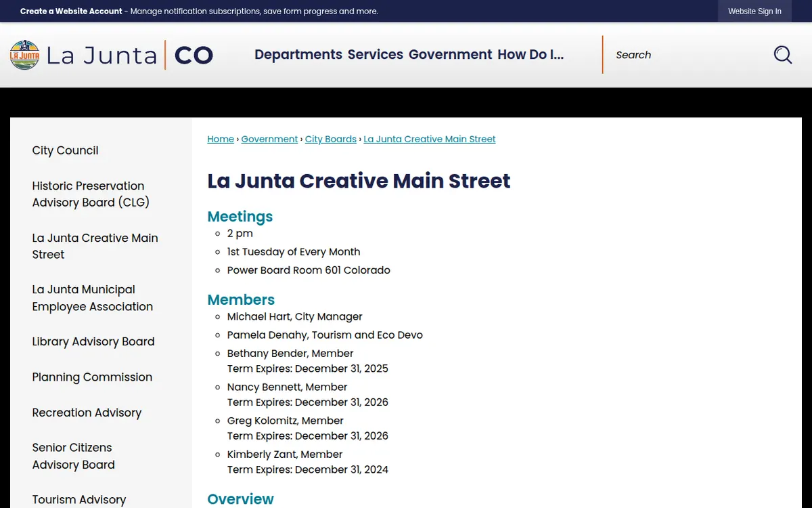Click 'Kimberly Zant, Member' entry

(x=285, y=454)
